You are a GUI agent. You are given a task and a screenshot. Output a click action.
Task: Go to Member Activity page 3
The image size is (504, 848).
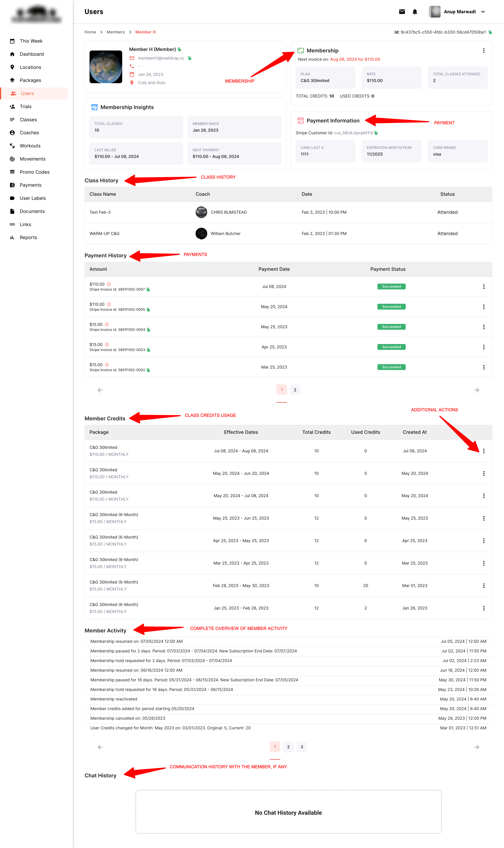coord(302,747)
